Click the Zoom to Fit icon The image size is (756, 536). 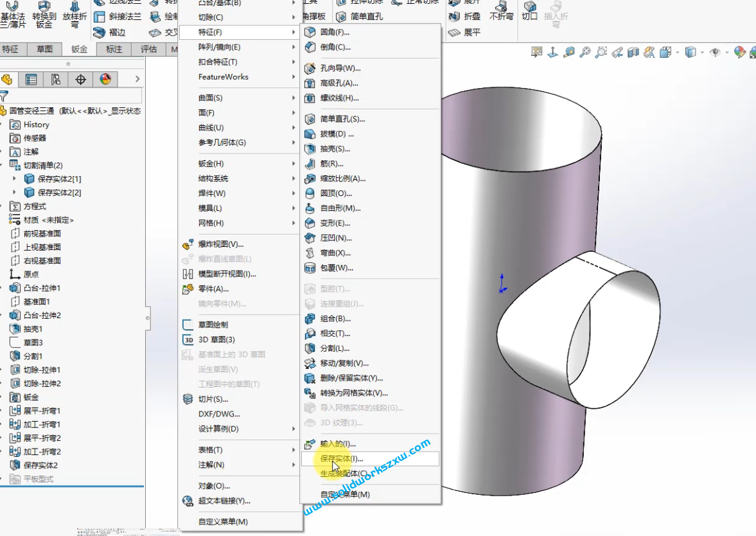click(x=585, y=52)
